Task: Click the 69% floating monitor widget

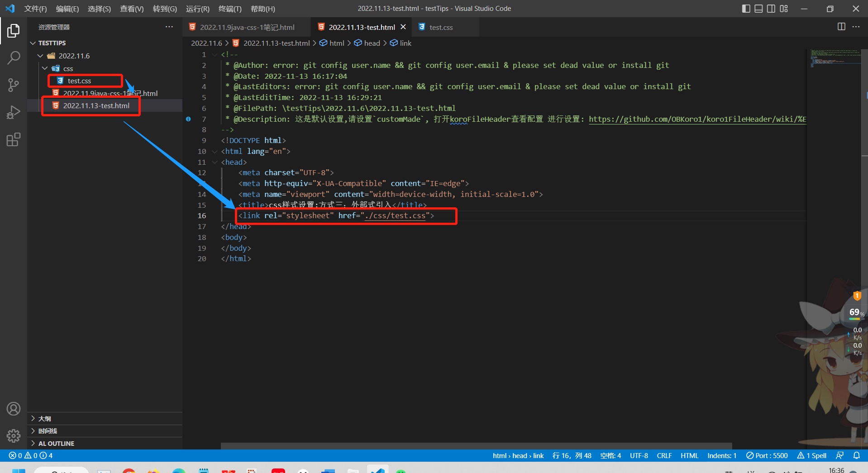Action: click(x=856, y=312)
